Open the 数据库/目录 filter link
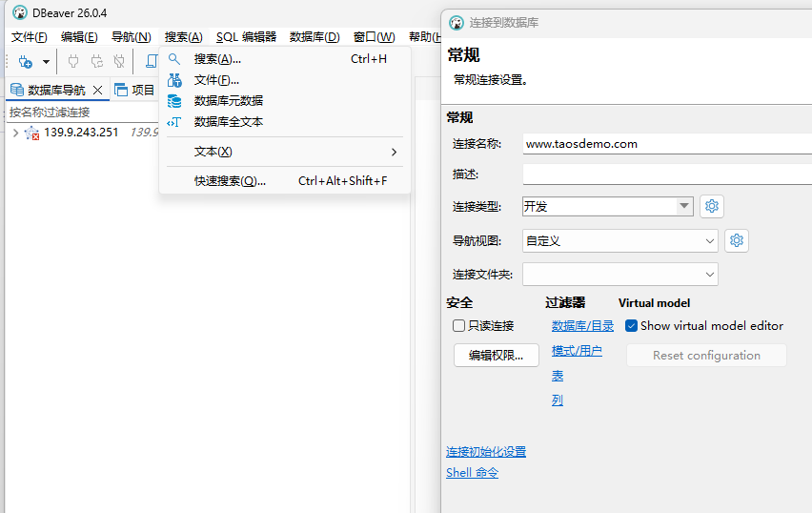This screenshot has height=513, width=812. tap(582, 326)
